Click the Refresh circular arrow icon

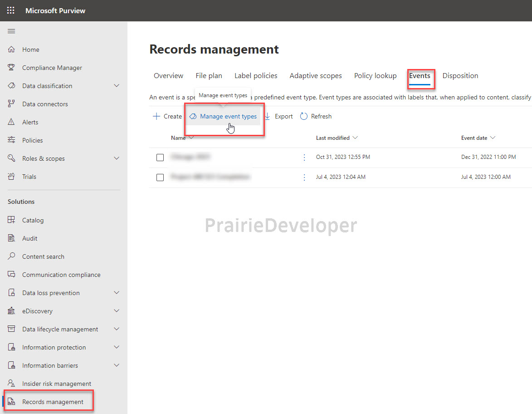point(304,116)
